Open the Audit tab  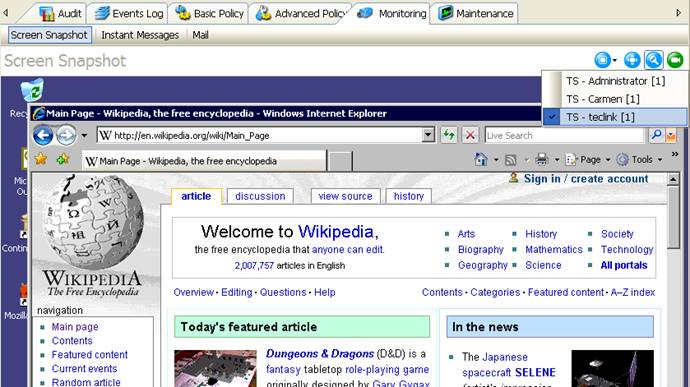coord(60,14)
